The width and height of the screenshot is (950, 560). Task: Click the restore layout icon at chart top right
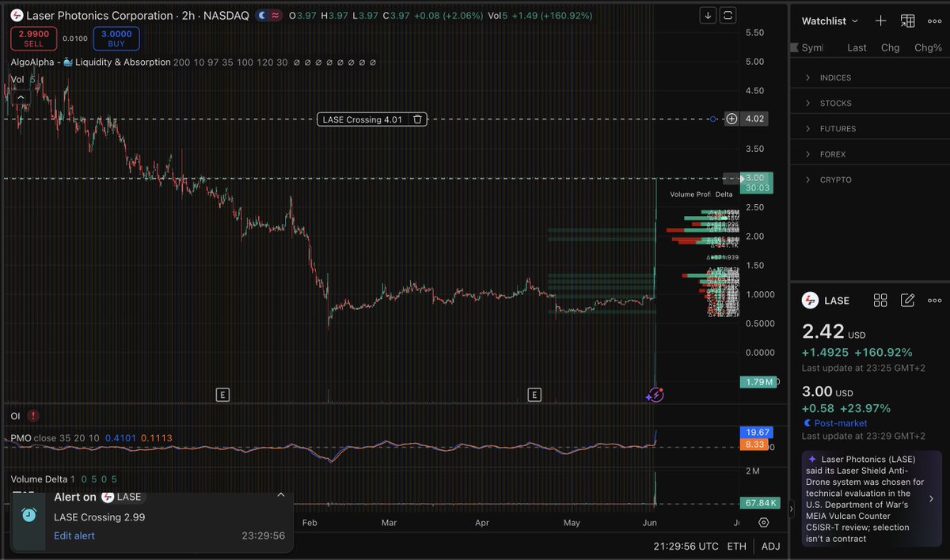coord(728,15)
